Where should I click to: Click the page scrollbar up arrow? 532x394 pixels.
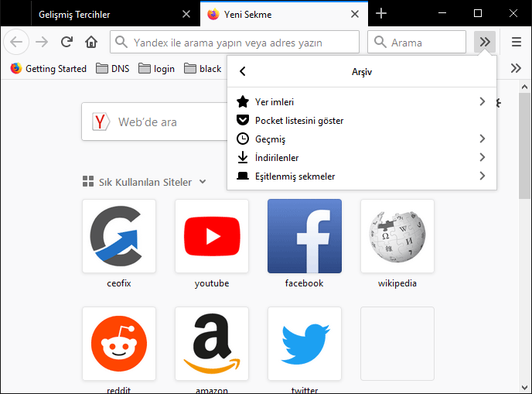point(524,87)
